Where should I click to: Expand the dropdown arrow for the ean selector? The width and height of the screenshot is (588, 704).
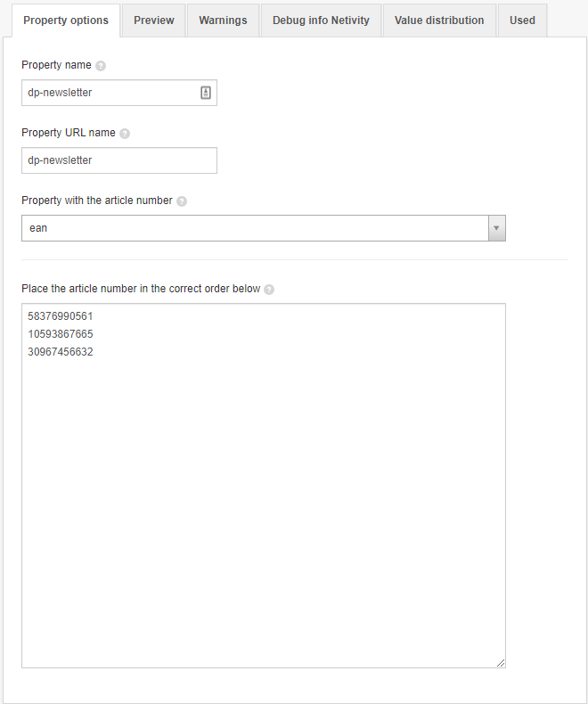[x=496, y=228]
